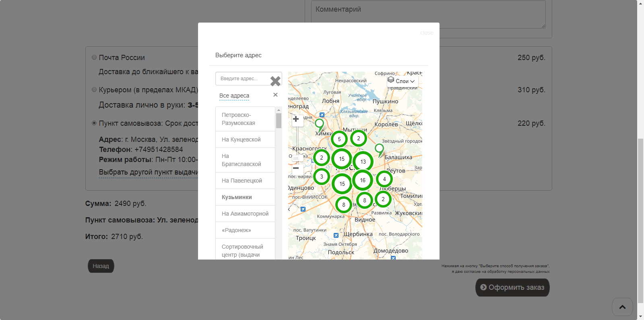
Task: Open the map cluster marked 13
Action: (x=363, y=162)
